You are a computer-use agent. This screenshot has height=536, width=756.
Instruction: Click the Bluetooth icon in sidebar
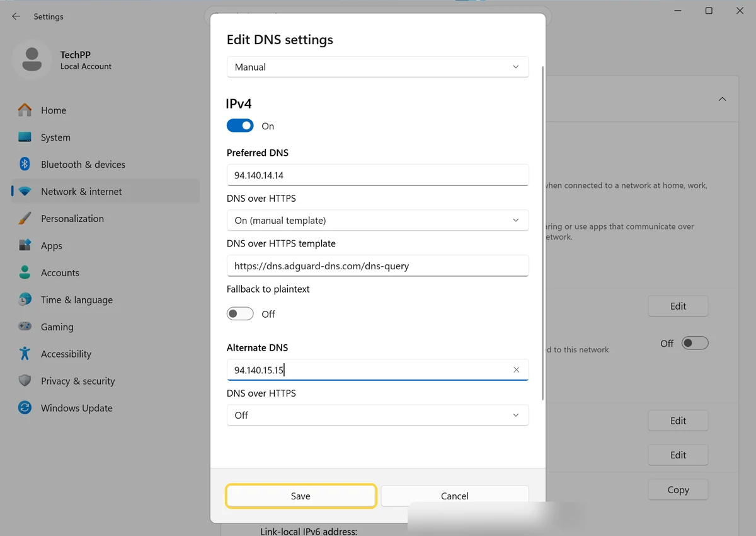point(25,165)
